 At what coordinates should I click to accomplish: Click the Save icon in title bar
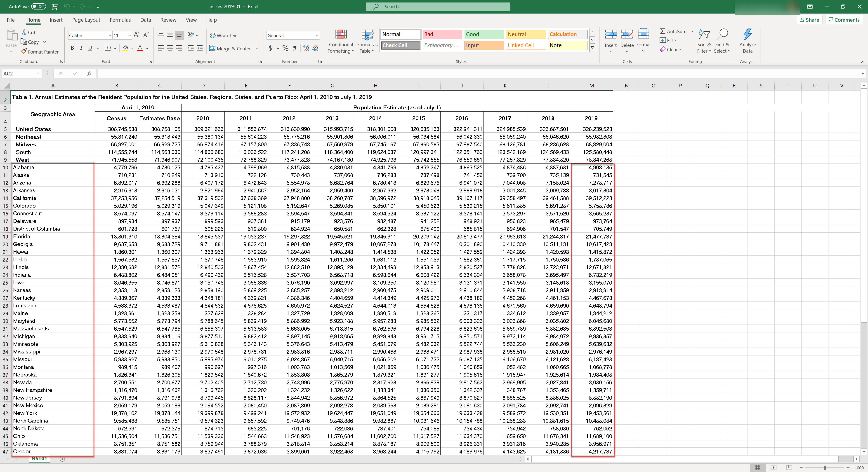55,6
